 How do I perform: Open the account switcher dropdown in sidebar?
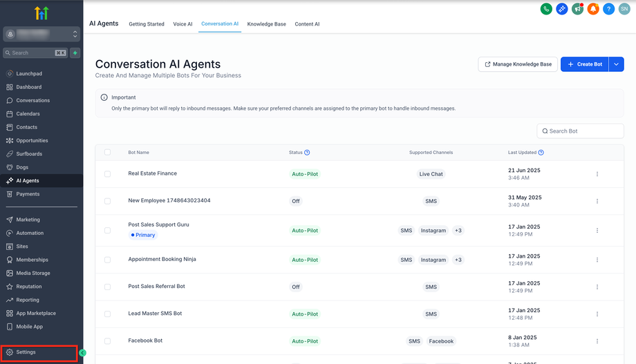pos(41,34)
